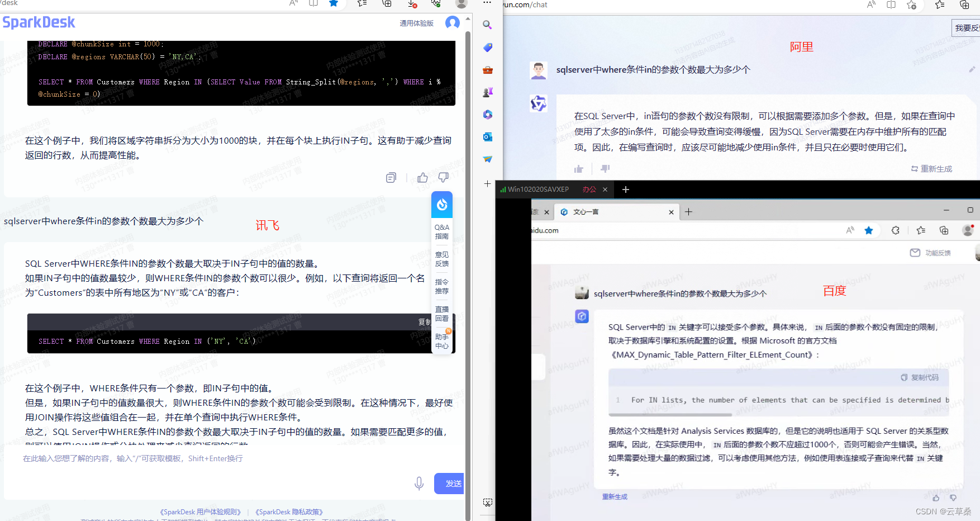Open Downloads in SparkDesk browser toolbar
Image resolution: width=980 pixels, height=521 pixels.
[412, 4]
